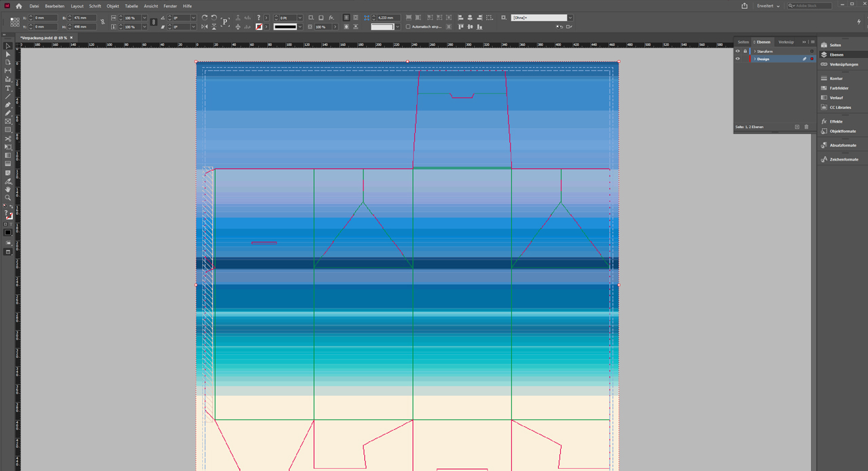
Task: Unlock the Stanzform layer
Action: [745, 52]
